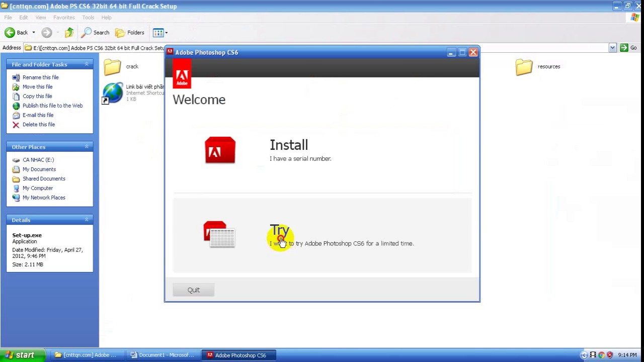Click the system tray clock 9:14 PM

tap(627, 355)
